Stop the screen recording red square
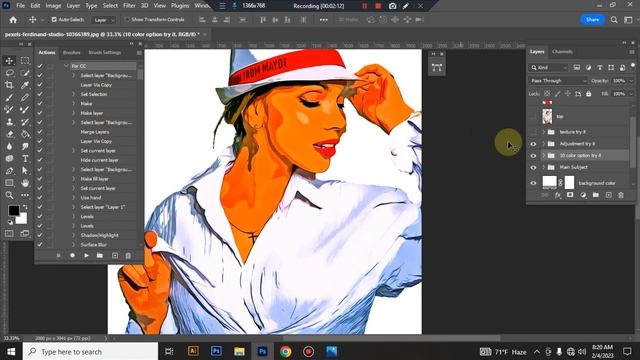Viewport: 640px width, 360px height. tap(378, 6)
